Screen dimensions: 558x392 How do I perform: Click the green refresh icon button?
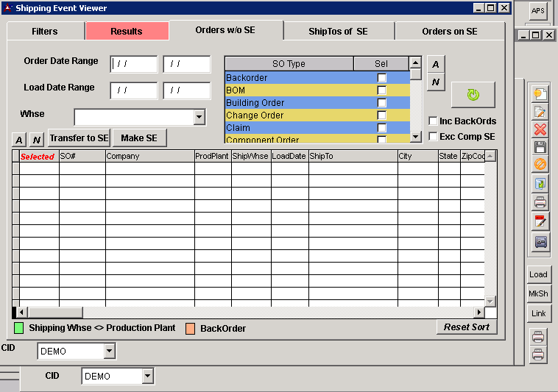point(473,95)
